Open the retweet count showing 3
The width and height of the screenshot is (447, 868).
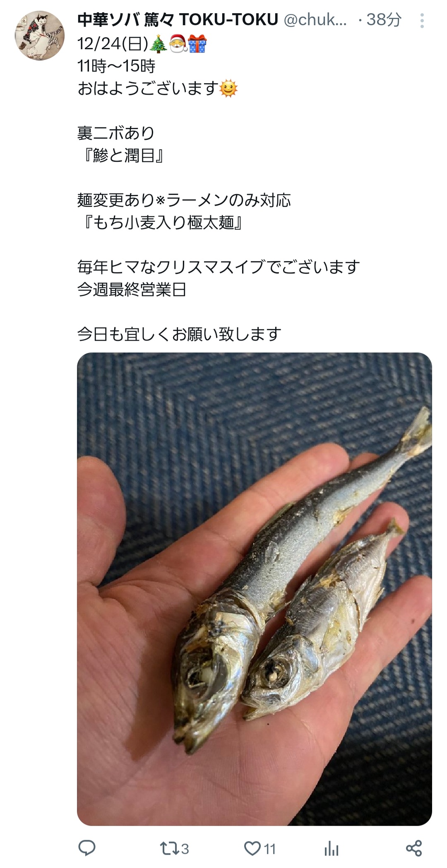point(185,849)
